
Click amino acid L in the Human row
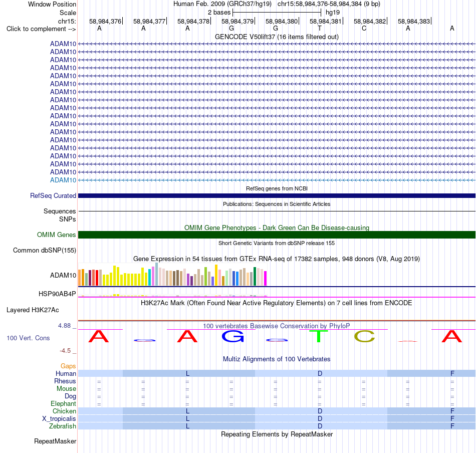click(187, 374)
